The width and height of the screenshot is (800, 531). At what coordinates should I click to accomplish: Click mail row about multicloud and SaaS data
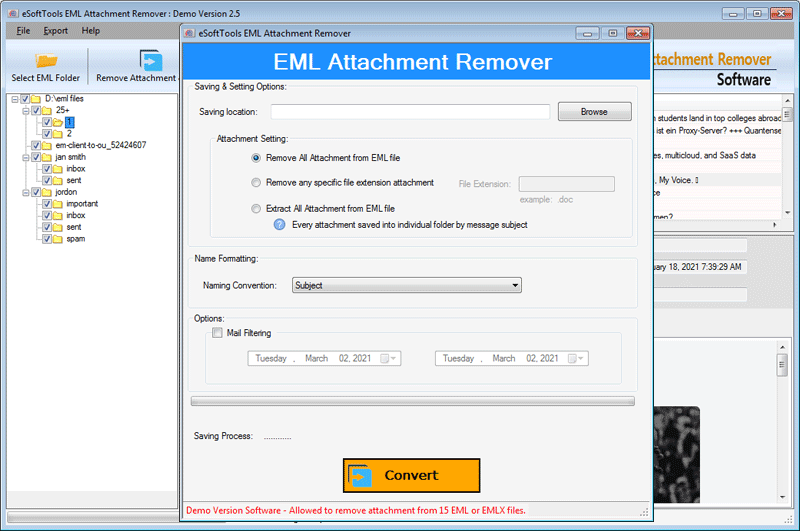pyautogui.click(x=717, y=156)
